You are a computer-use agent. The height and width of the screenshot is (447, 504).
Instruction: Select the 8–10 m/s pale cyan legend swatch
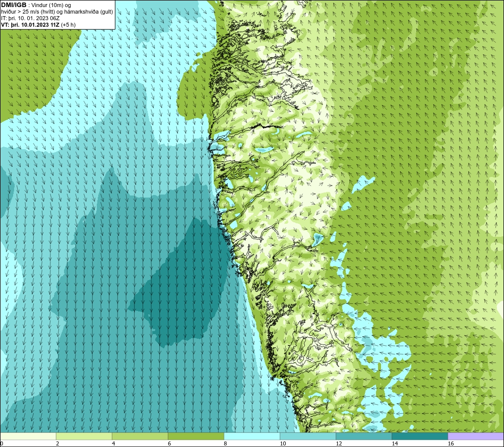[x=251, y=436]
